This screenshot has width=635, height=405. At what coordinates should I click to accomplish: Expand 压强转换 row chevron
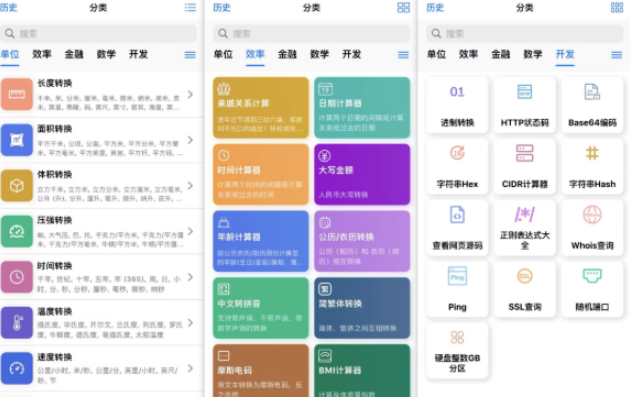click(190, 232)
